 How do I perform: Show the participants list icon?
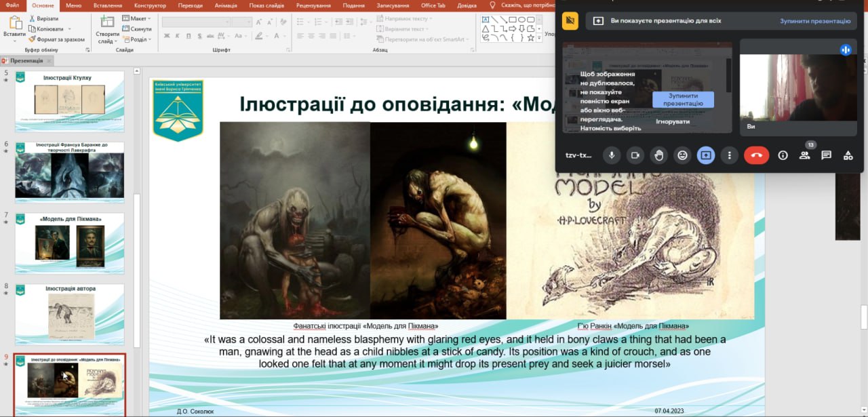tap(804, 155)
